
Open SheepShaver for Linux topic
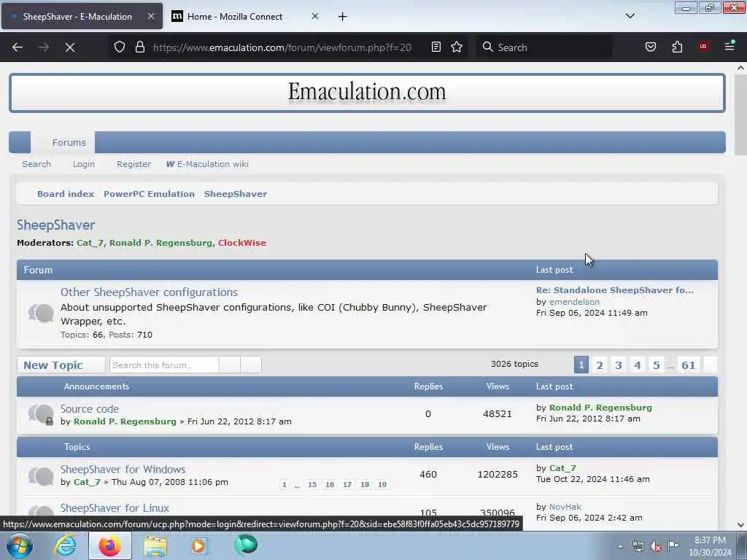115,508
